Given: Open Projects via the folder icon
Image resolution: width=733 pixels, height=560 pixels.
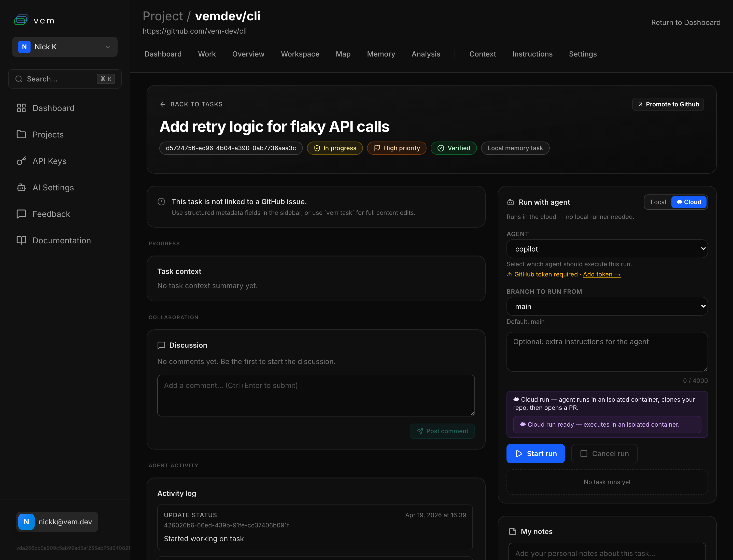Looking at the screenshot, I should [21, 134].
